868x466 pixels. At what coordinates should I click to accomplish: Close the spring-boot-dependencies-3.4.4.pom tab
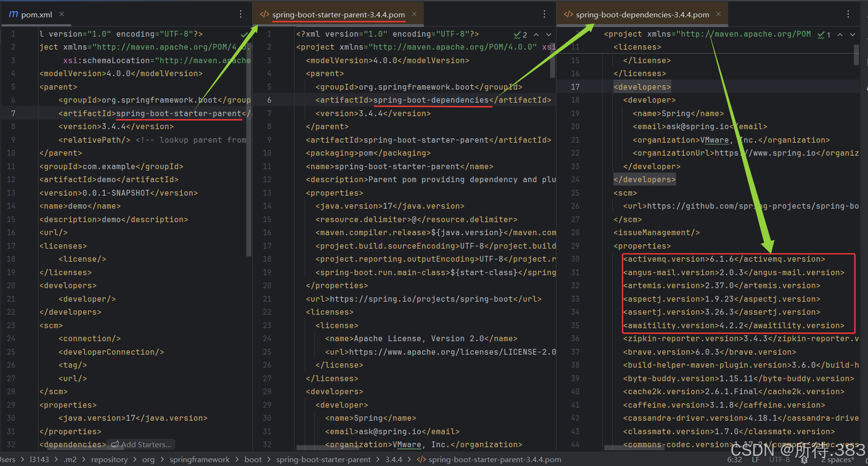pos(719,14)
